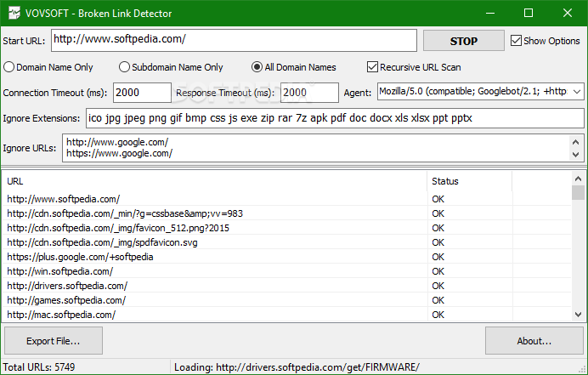Close the Broken Link Detector window

click(x=568, y=13)
